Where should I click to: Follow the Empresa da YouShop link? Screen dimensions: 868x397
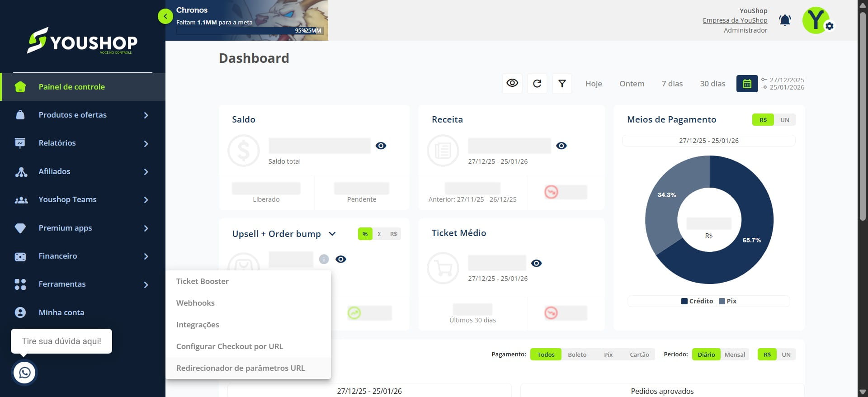(735, 20)
